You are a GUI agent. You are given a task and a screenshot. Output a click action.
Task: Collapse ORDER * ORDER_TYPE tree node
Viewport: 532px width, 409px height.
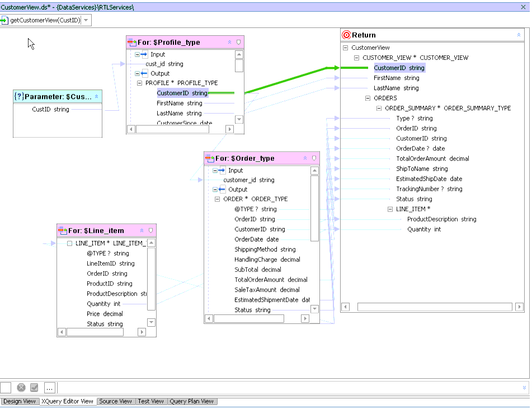(x=217, y=199)
